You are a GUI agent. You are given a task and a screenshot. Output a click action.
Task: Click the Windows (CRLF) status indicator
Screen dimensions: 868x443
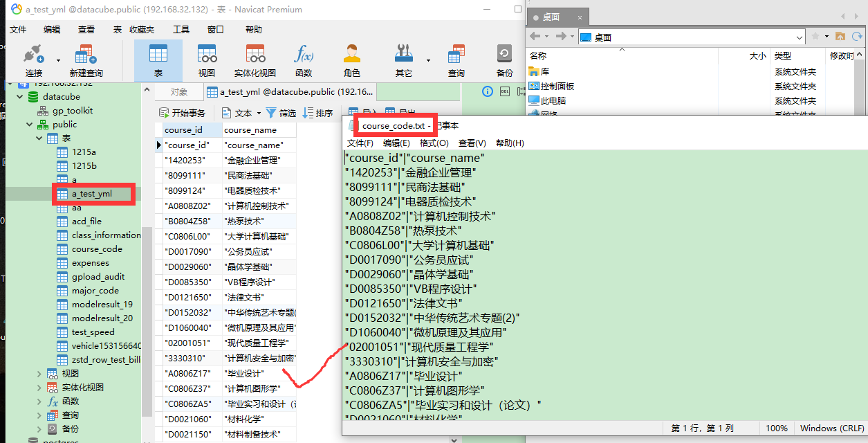click(831, 428)
